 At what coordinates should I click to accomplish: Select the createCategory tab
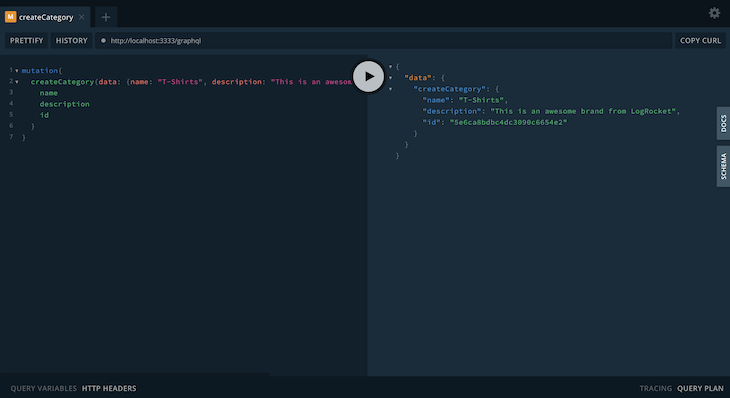coord(45,17)
